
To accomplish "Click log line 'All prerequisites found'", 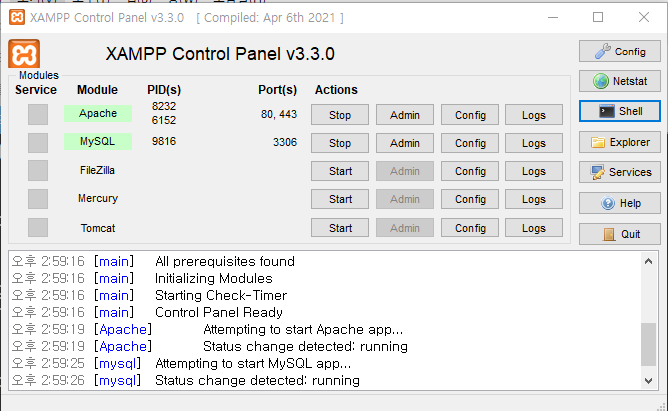I will coord(225,261).
